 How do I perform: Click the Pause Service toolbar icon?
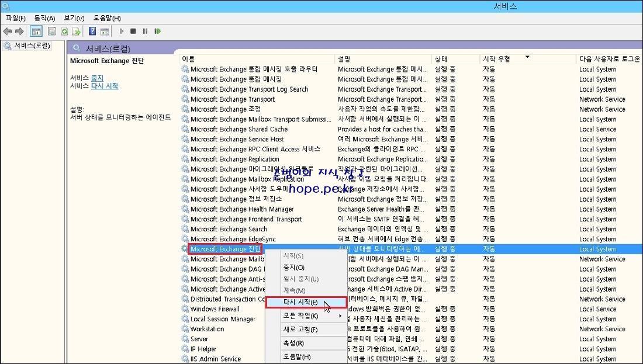(145, 31)
